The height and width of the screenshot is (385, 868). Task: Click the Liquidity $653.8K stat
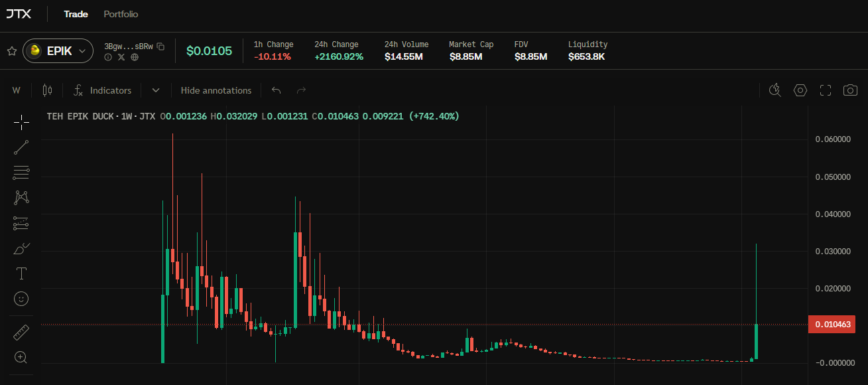click(x=588, y=50)
